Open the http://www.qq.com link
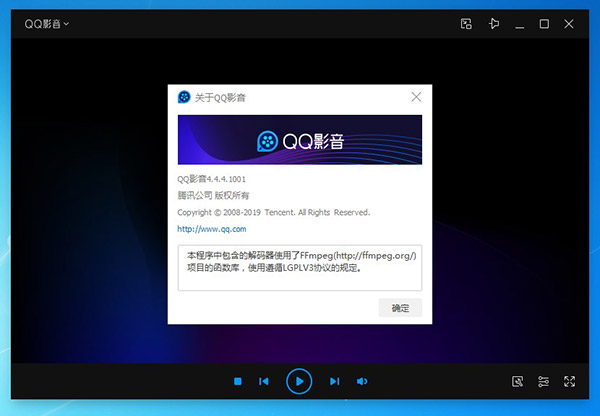This screenshot has height=416, width=600. [x=212, y=229]
